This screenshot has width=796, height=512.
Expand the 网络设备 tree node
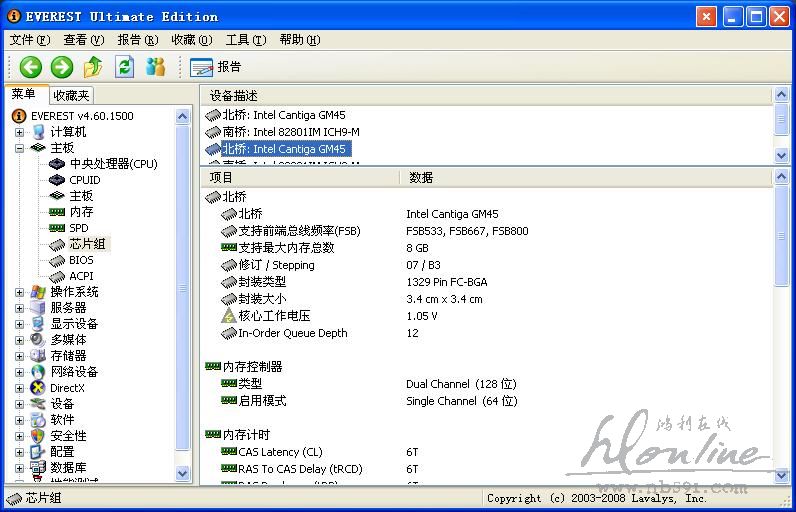19,372
